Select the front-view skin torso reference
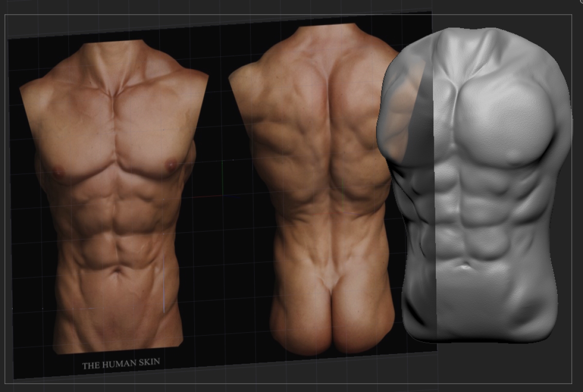 (x=115, y=197)
